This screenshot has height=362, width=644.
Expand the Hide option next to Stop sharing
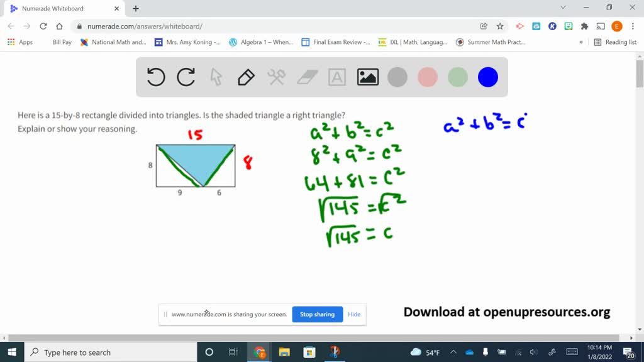pos(354,314)
